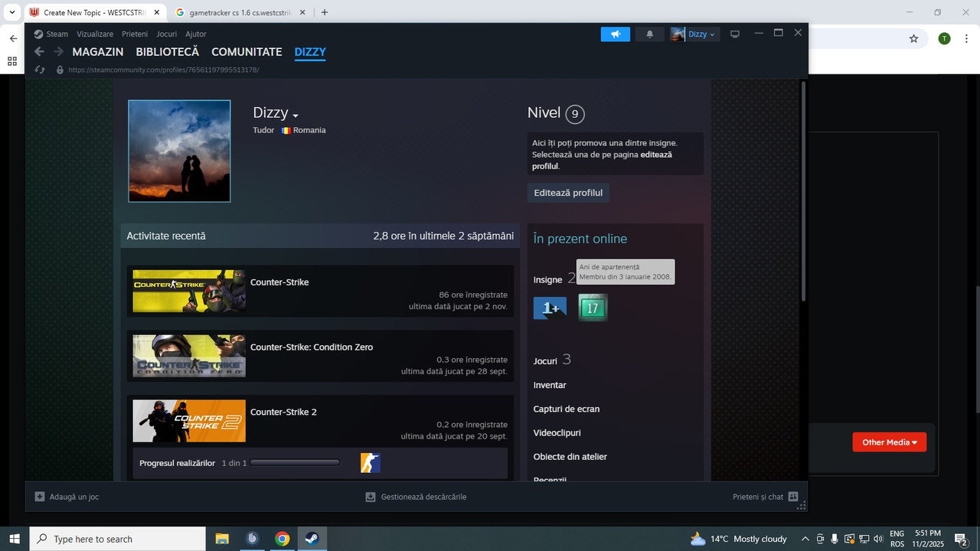Reload the Steam profile page
The width and height of the screenshot is (980, 551).
pyautogui.click(x=40, y=70)
